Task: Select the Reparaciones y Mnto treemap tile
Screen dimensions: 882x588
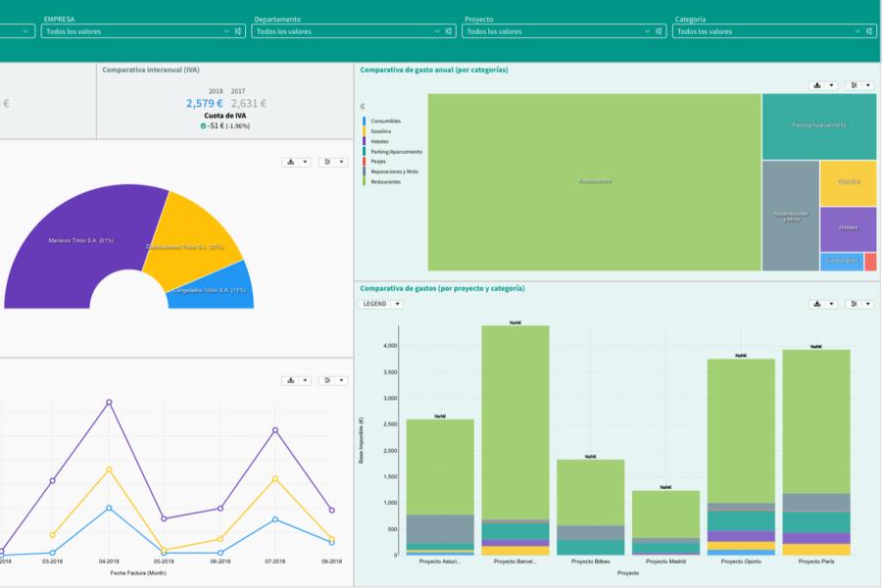Action: [x=790, y=216]
